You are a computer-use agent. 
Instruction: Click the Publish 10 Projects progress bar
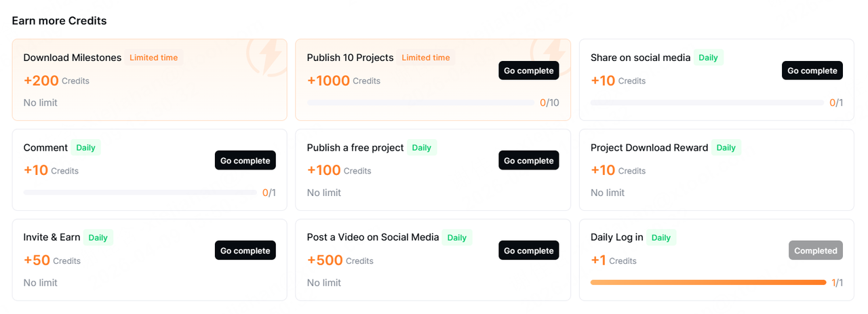click(420, 103)
